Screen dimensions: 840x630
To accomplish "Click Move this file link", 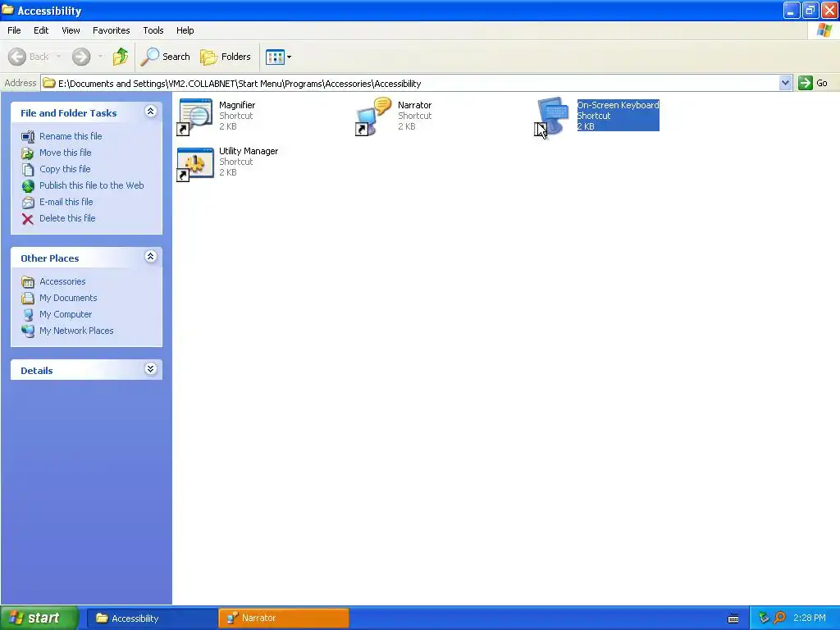I will [66, 153].
